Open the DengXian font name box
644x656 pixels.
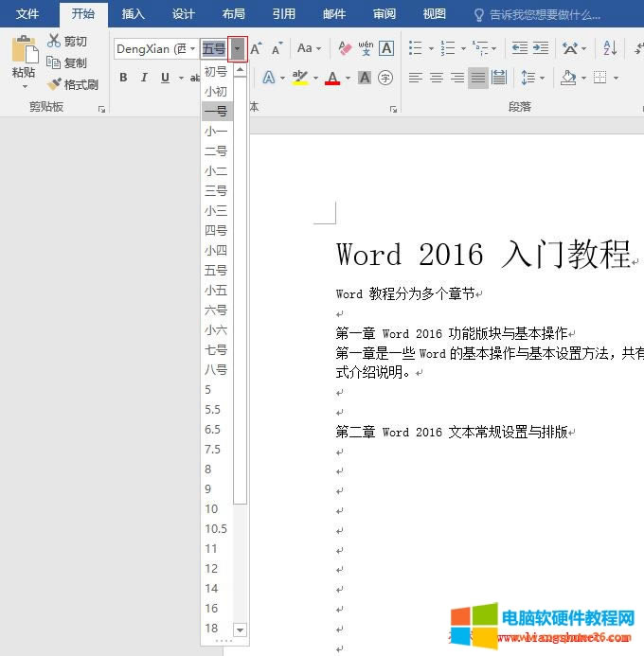tap(152, 48)
